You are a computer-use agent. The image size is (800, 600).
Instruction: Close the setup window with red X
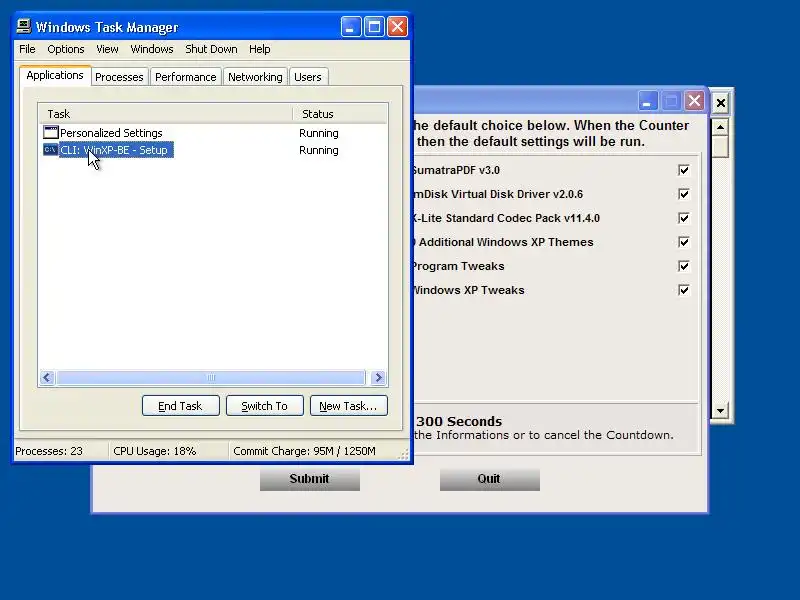pos(694,101)
